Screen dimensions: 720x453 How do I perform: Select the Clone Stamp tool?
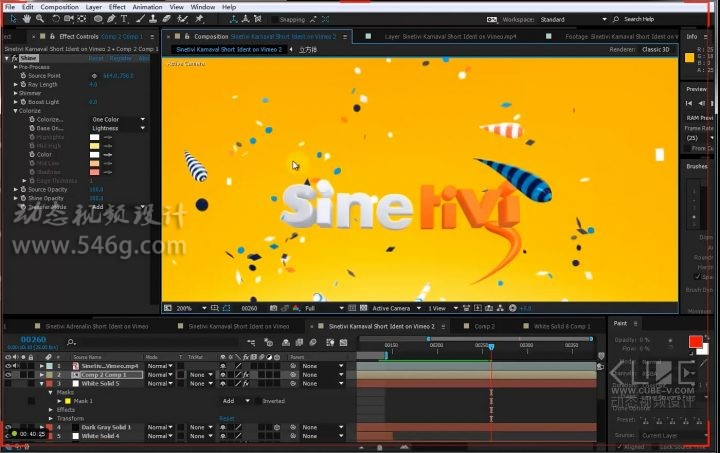tap(153, 19)
